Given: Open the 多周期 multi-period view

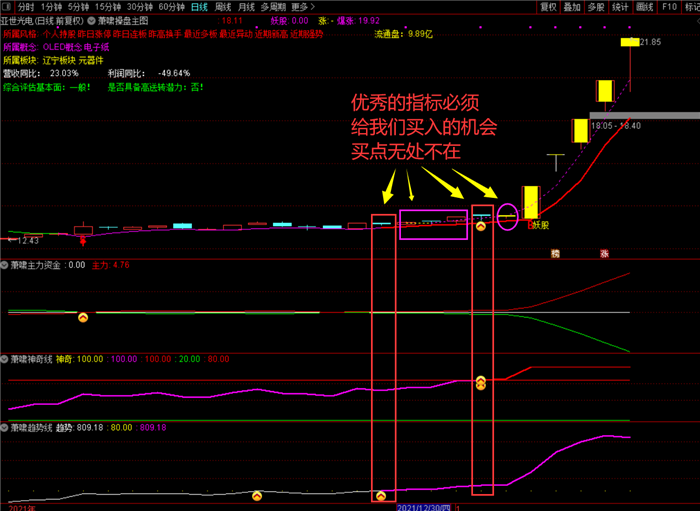Looking at the screenshot, I should [273, 7].
